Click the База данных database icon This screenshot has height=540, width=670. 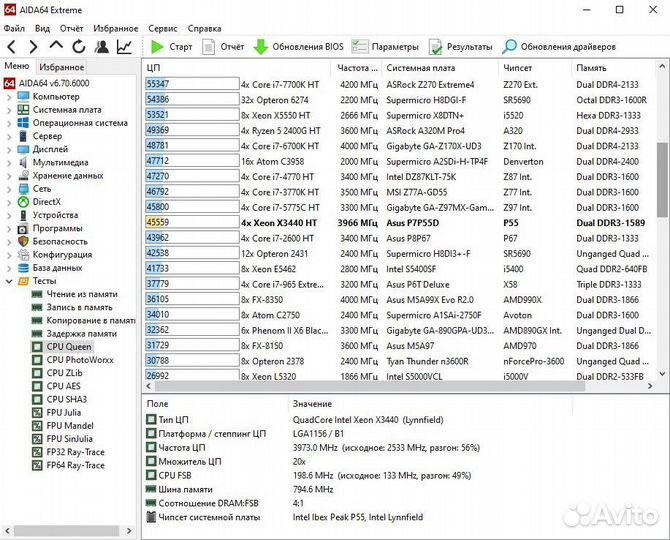(24, 267)
